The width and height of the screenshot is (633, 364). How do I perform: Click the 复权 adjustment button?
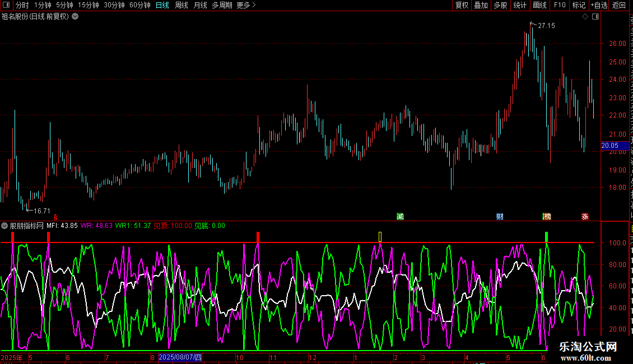click(462, 5)
